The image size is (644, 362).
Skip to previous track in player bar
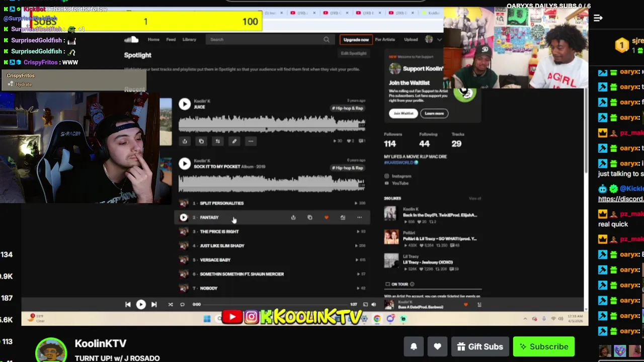coord(128,304)
